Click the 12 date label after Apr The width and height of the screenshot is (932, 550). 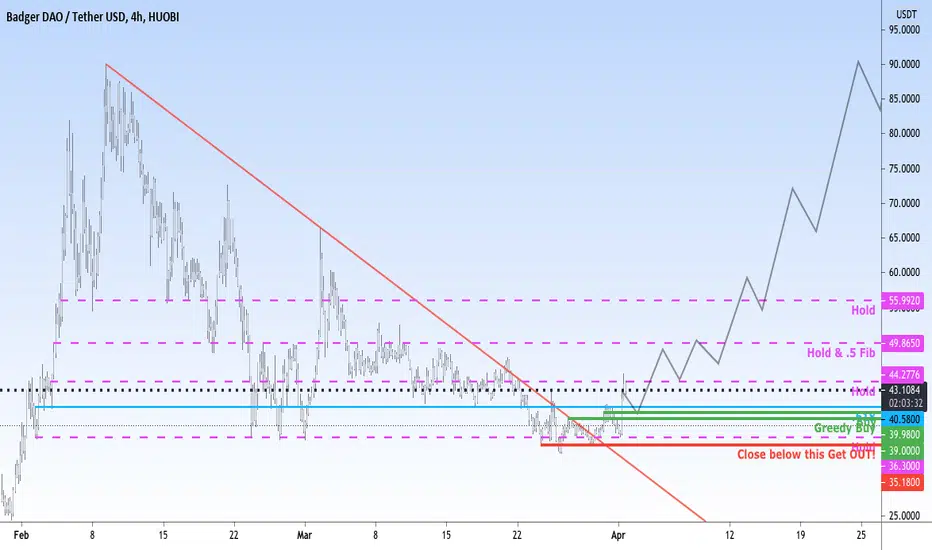(x=729, y=535)
